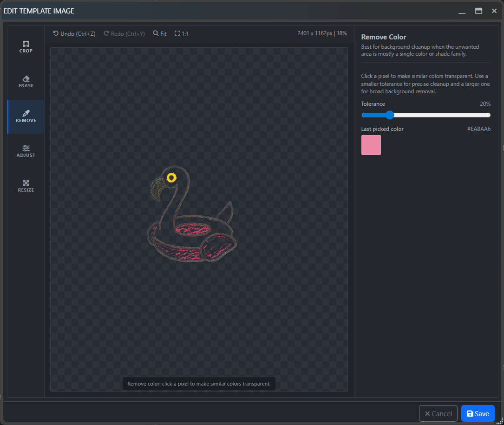Undo the last edit
The width and height of the screenshot is (504, 425).
pyautogui.click(x=74, y=34)
